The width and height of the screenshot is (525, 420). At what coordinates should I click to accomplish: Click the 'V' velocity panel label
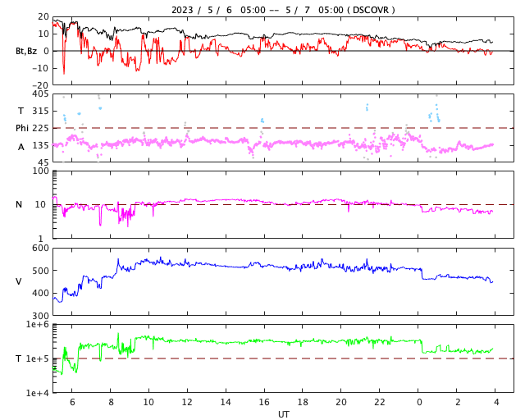(19, 281)
